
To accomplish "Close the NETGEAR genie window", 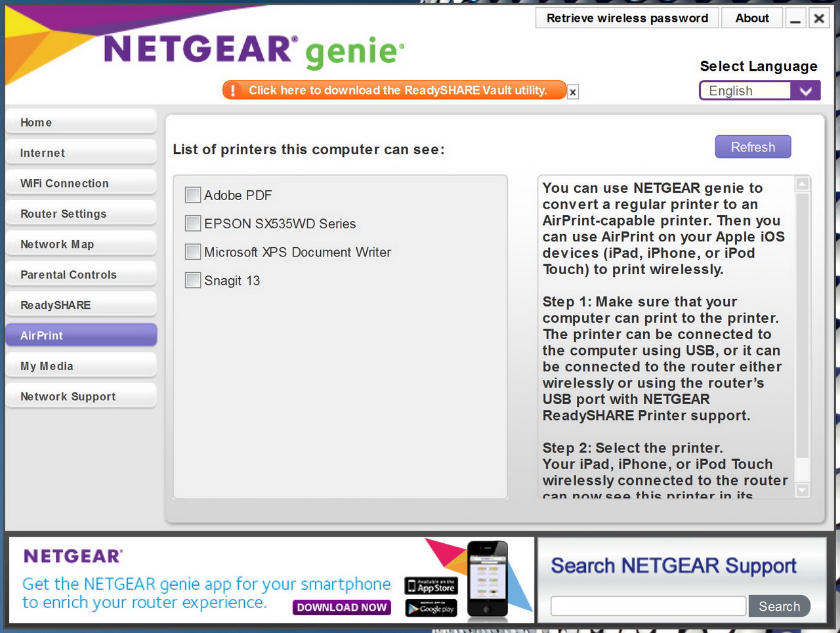I will (x=819, y=18).
